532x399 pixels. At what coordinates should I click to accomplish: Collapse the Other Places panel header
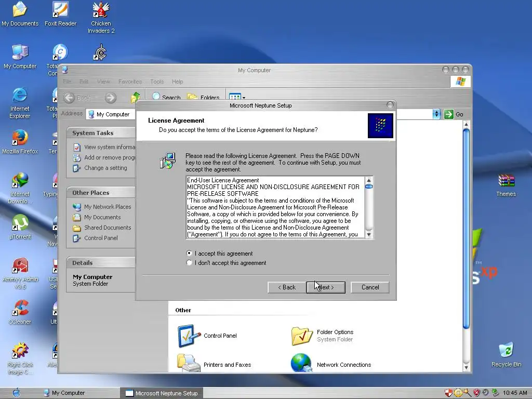coord(101,192)
